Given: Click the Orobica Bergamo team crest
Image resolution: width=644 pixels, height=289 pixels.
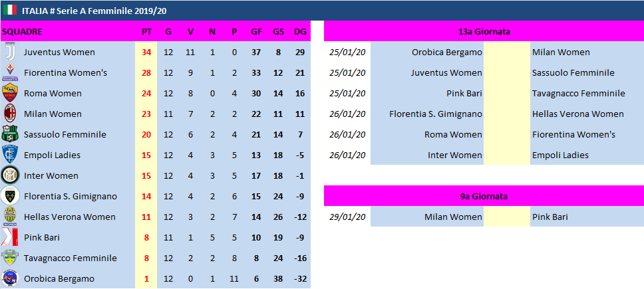Looking at the screenshot, I should click(10, 279).
